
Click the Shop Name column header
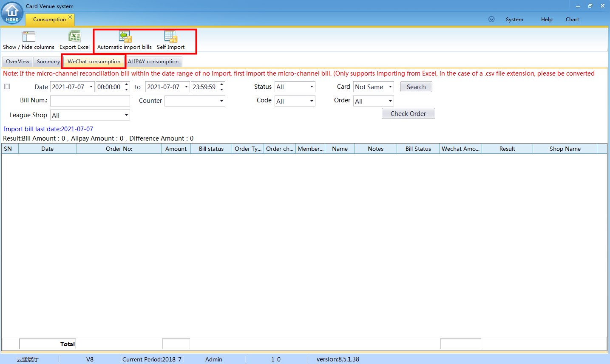(x=565, y=149)
